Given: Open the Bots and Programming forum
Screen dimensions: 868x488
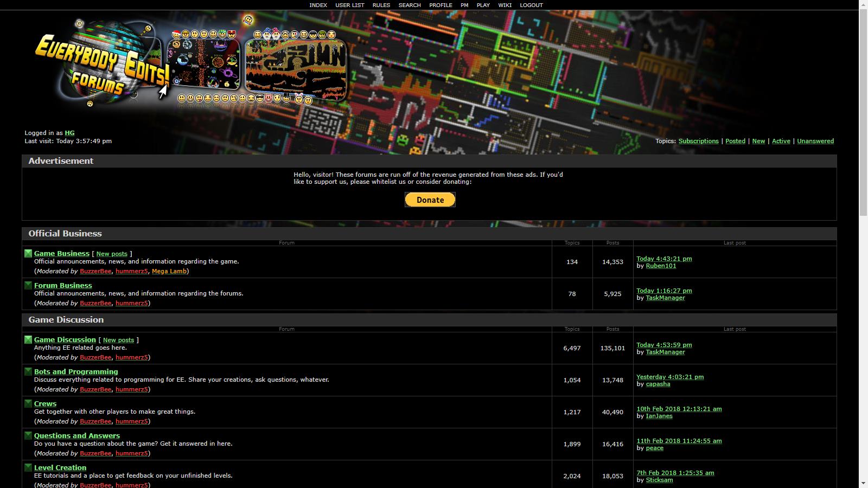Looking at the screenshot, I should [x=76, y=371].
